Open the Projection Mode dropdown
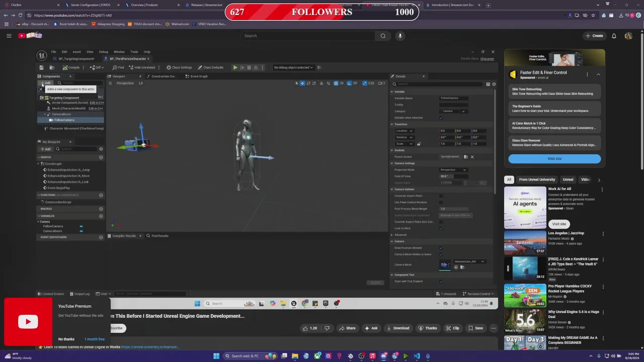This screenshot has height=362, width=644. click(453, 170)
